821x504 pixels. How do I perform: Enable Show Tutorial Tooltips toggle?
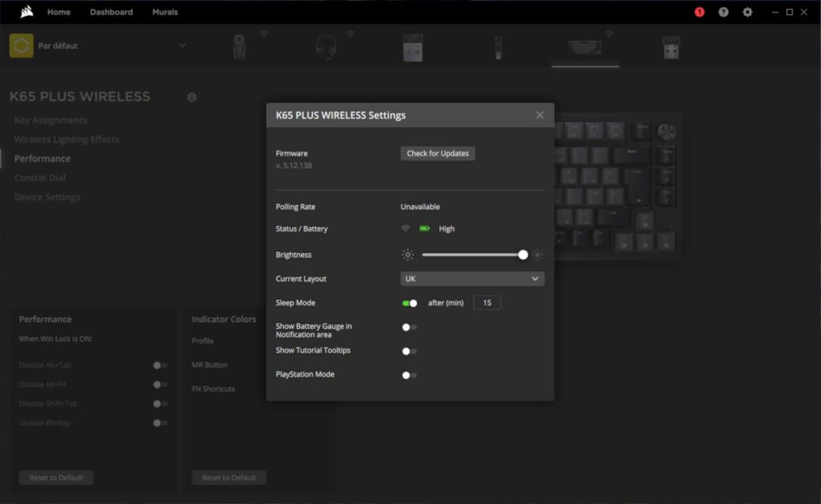[x=410, y=351]
